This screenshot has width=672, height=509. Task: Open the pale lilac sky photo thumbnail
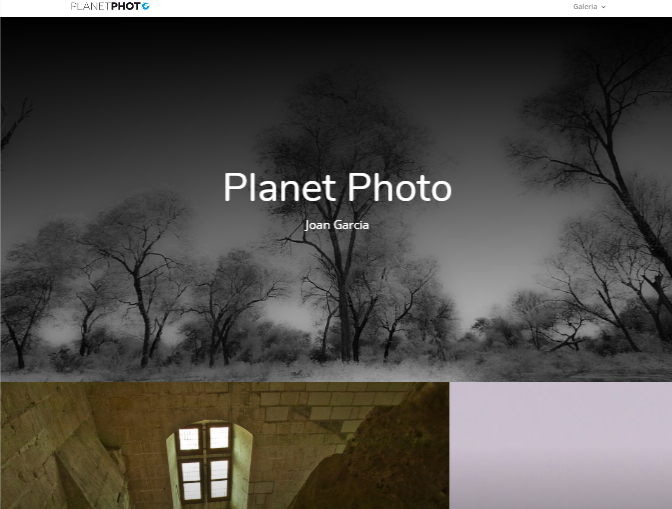click(561, 446)
